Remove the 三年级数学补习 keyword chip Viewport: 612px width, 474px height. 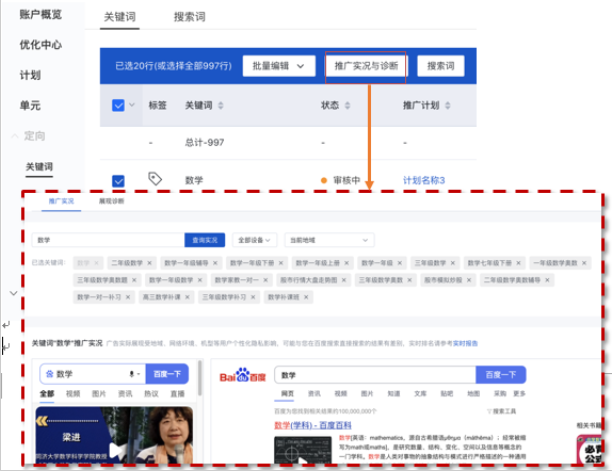[253, 297]
